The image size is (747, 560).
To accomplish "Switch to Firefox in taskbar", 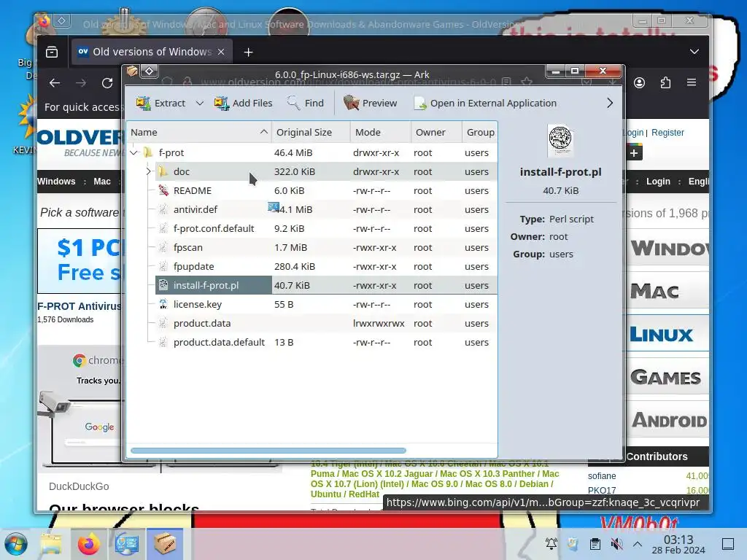I will 88,544.
